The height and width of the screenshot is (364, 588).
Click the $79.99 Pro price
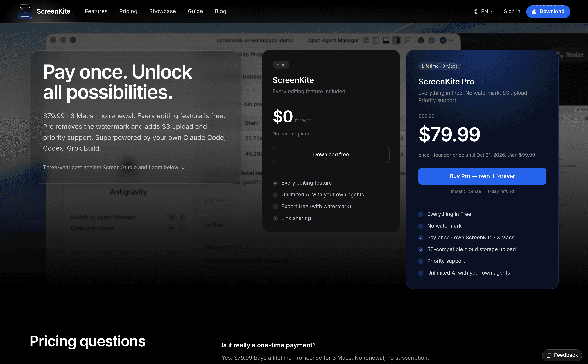tap(449, 134)
